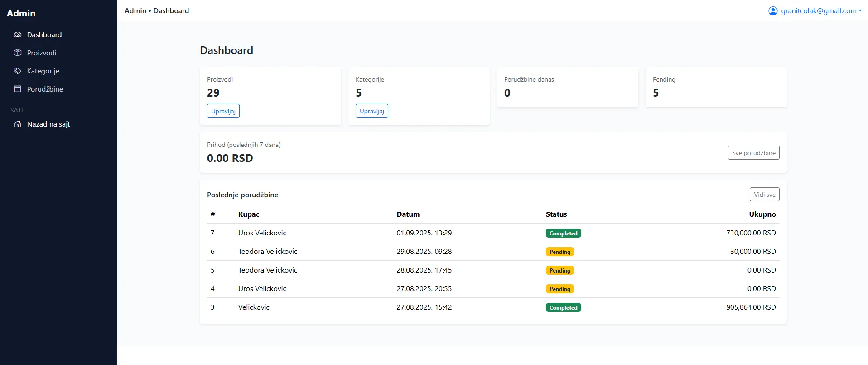The image size is (868, 365).
Task: Open Proizvodi in the sidebar menu
Action: pos(42,53)
